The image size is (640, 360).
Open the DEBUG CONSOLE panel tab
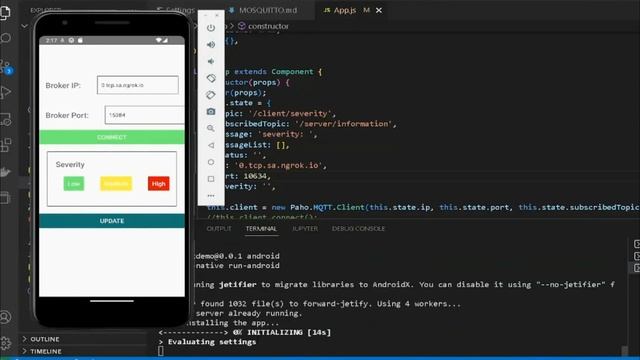click(358, 229)
